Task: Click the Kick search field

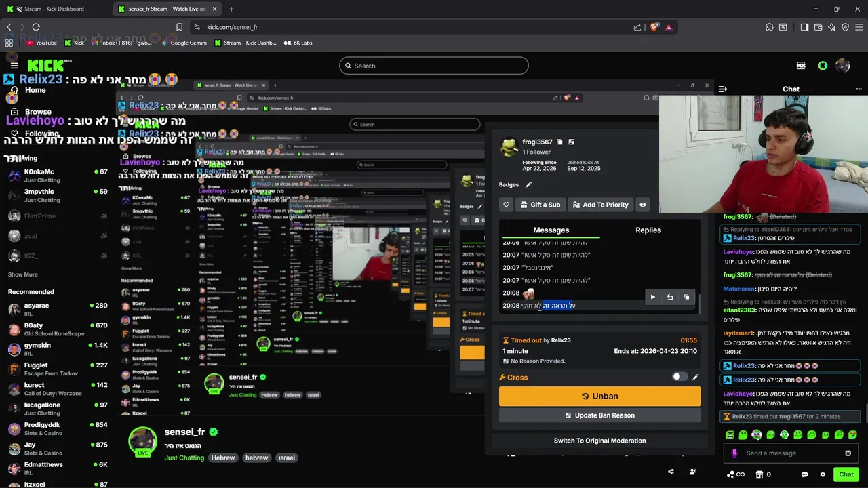Action: pyautogui.click(x=434, y=66)
